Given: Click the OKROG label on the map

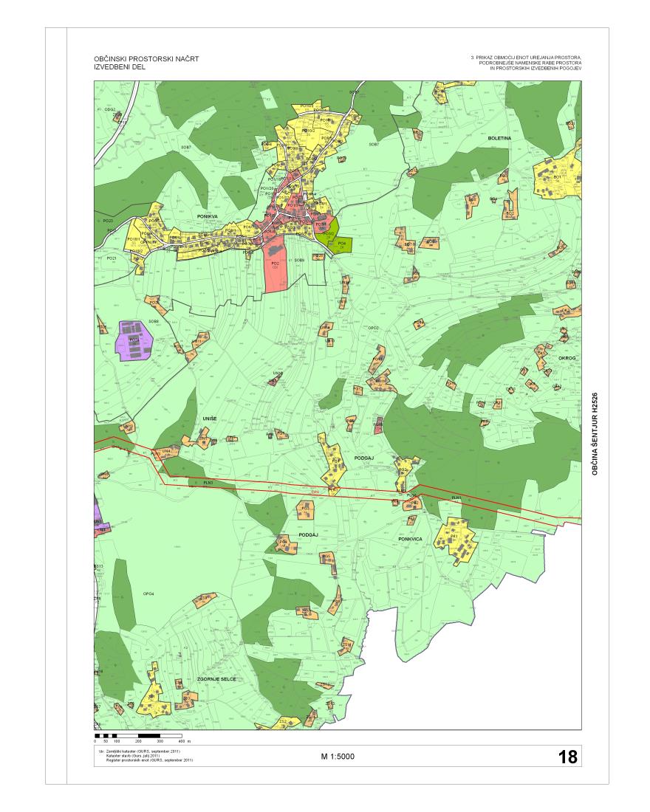Looking at the screenshot, I should click(567, 358).
